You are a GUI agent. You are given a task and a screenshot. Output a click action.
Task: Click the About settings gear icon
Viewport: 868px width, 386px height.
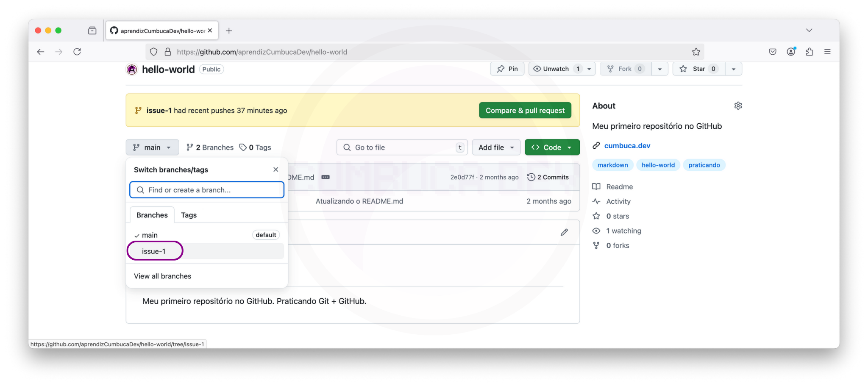[738, 106]
